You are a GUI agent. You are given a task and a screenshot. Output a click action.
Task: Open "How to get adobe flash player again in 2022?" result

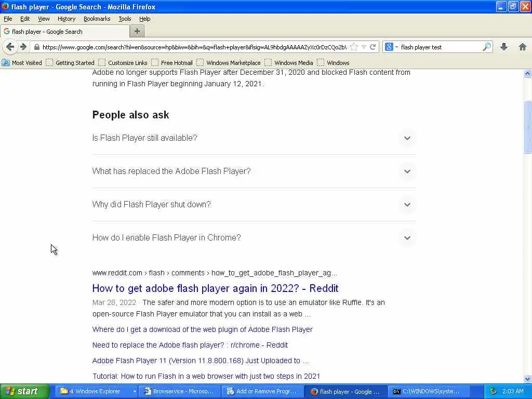coord(215,288)
